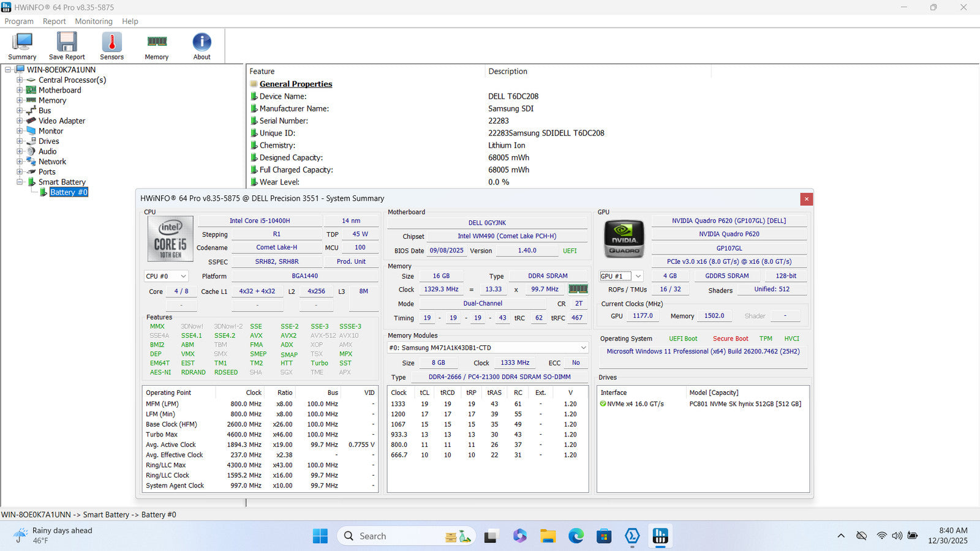The width and height of the screenshot is (980, 551).
Task: Close the System Summary window
Action: click(x=806, y=199)
